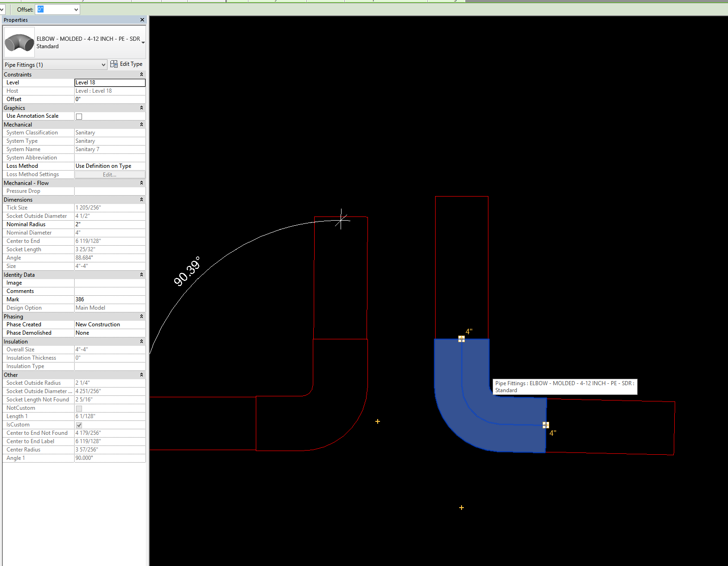Click the Center Radius value 3 57/256"
Screen dimensions: 728x566
point(110,450)
